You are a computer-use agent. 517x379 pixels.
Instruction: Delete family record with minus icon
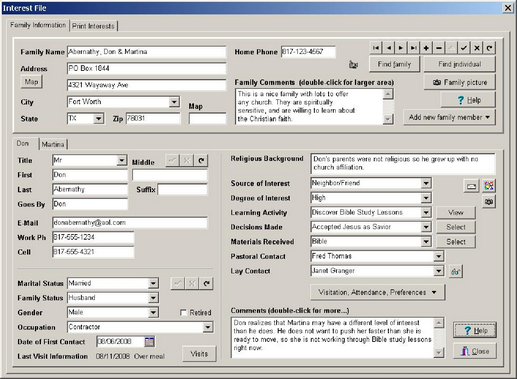pos(439,48)
